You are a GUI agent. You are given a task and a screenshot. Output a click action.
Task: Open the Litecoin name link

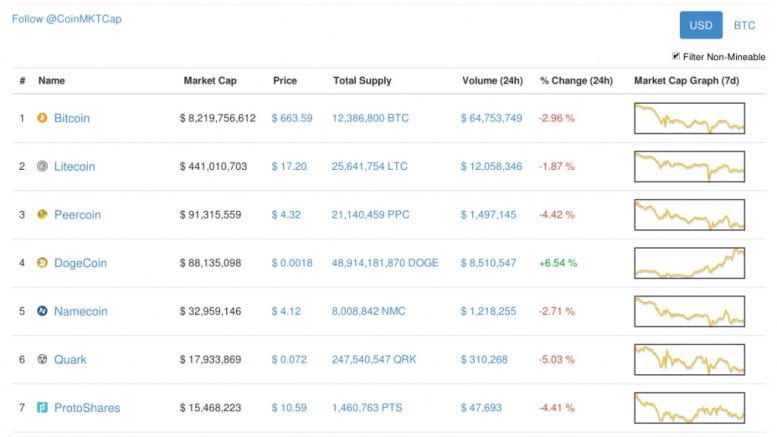74,166
